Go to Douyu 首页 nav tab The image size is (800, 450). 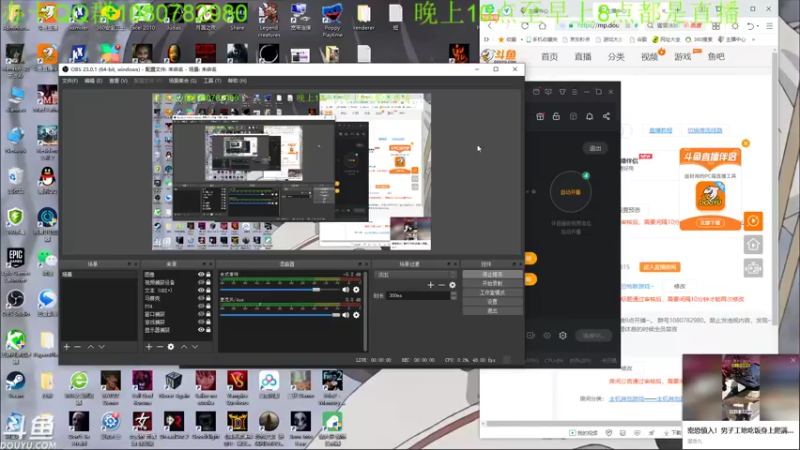tap(549, 57)
